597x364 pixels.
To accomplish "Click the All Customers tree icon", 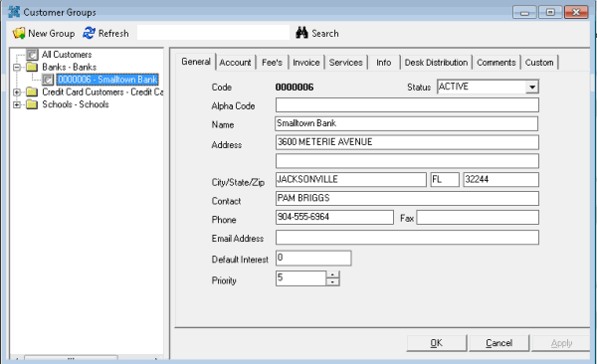I will tap(32, 55).
